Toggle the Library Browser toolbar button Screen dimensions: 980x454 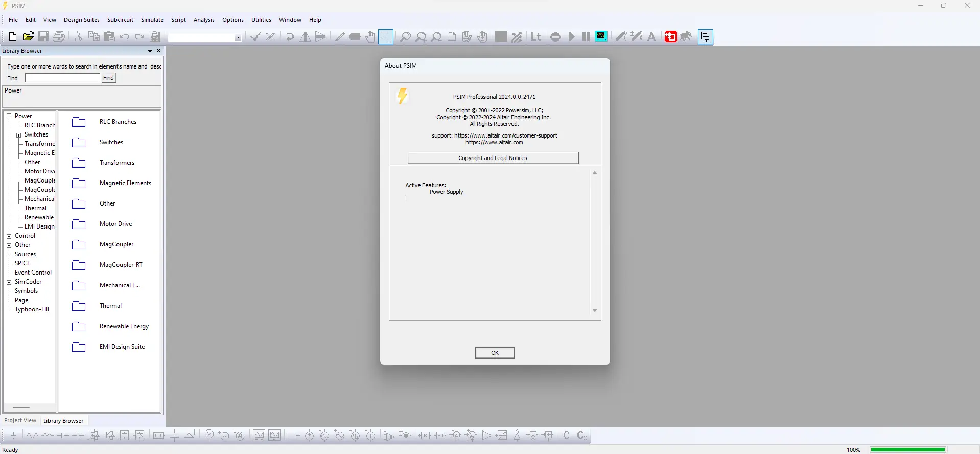(706, 36)
